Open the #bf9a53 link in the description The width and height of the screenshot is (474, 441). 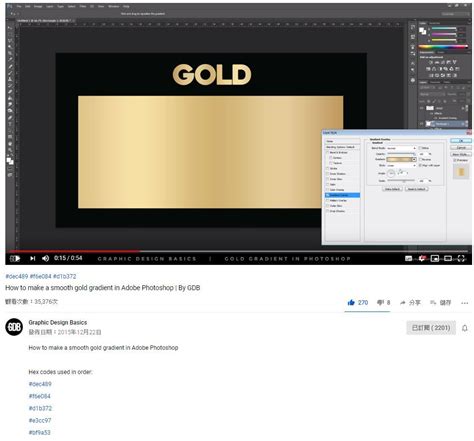tap(40, 432)
